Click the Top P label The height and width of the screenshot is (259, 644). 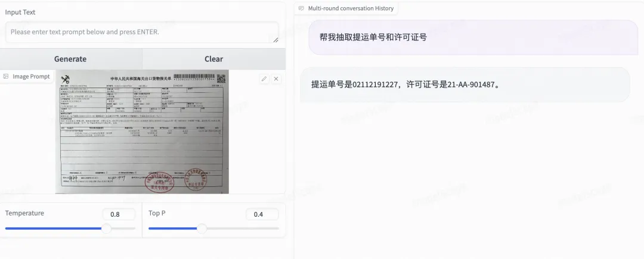coord(157,213)
